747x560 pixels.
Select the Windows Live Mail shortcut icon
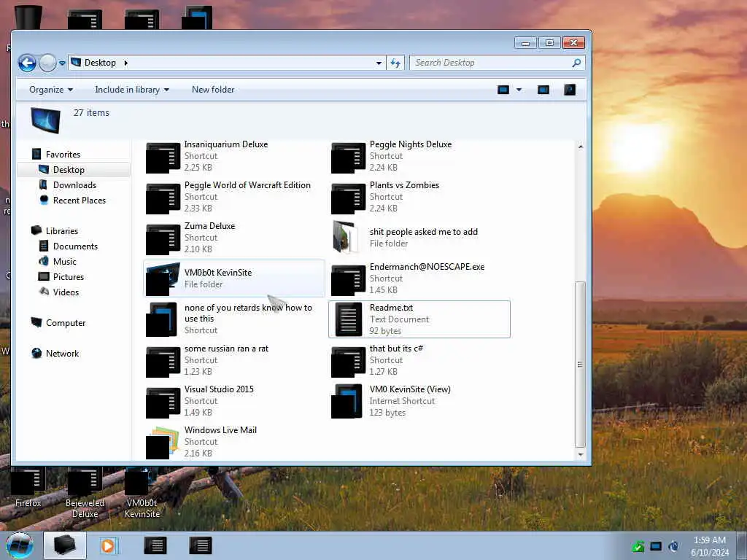[x=163, y=443]
